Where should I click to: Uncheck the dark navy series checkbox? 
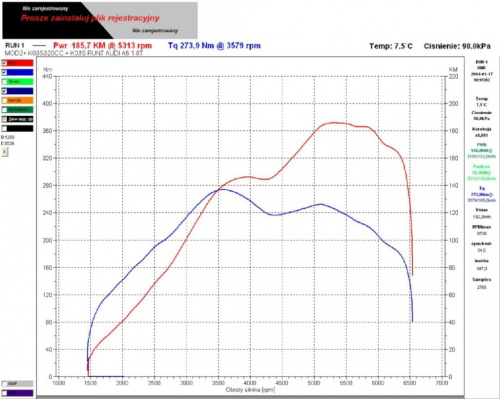click(x=4, y=91)
